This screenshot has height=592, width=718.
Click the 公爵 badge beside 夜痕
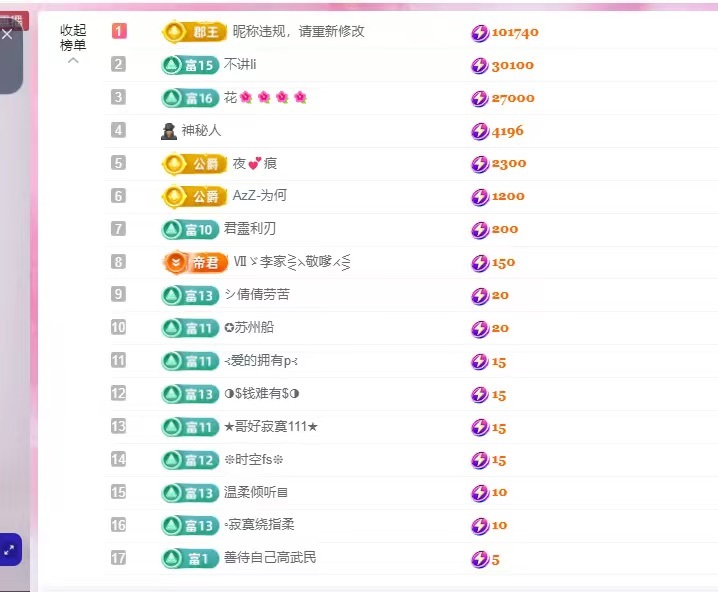click(195, 163)
